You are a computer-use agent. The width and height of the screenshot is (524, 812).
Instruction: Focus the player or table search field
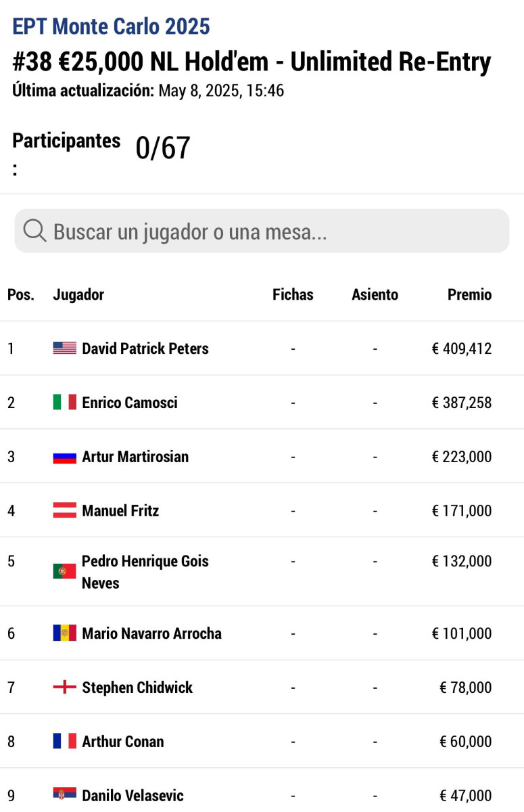tap(270, 231)
